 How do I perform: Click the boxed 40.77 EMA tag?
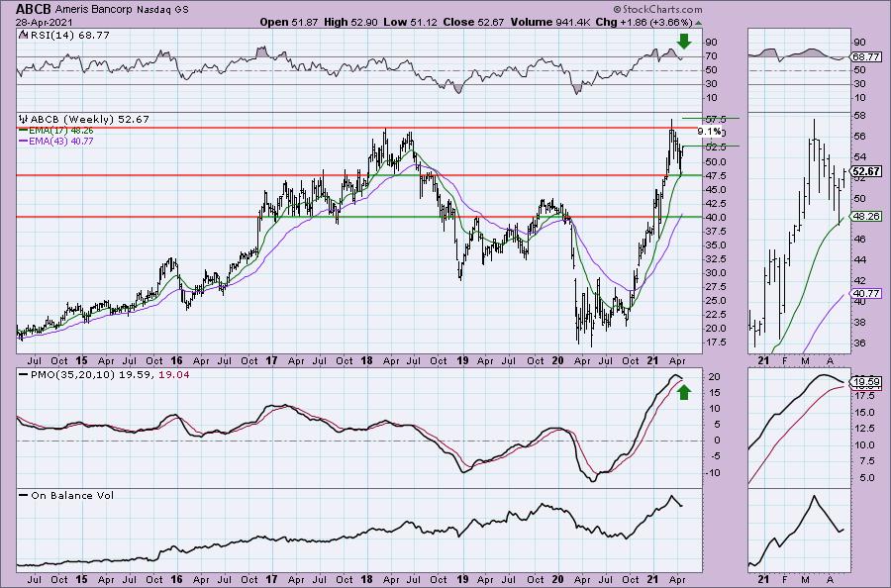[x=866, y=294]
